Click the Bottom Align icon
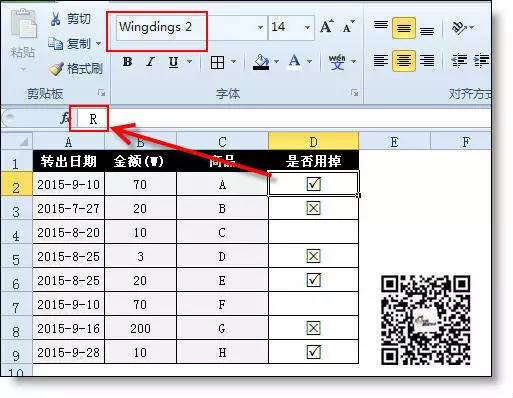The height and width of the screenshot is (398, 513). [427, 30]
